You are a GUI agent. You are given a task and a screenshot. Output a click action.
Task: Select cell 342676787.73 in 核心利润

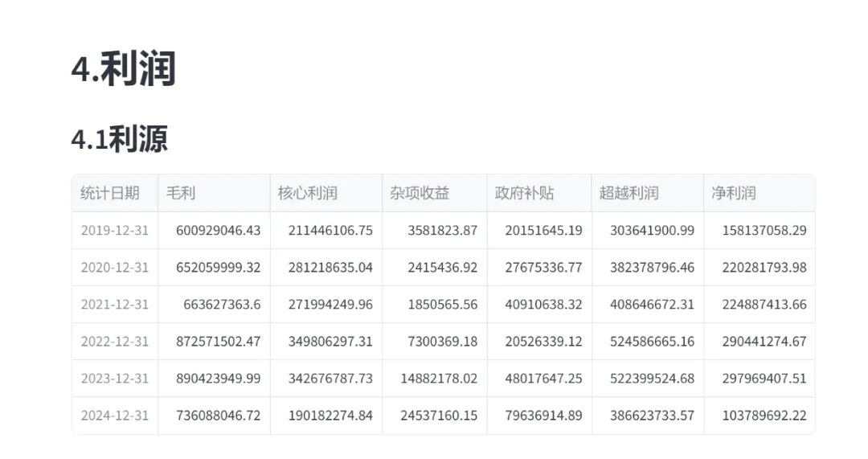[x=326, y=379]
